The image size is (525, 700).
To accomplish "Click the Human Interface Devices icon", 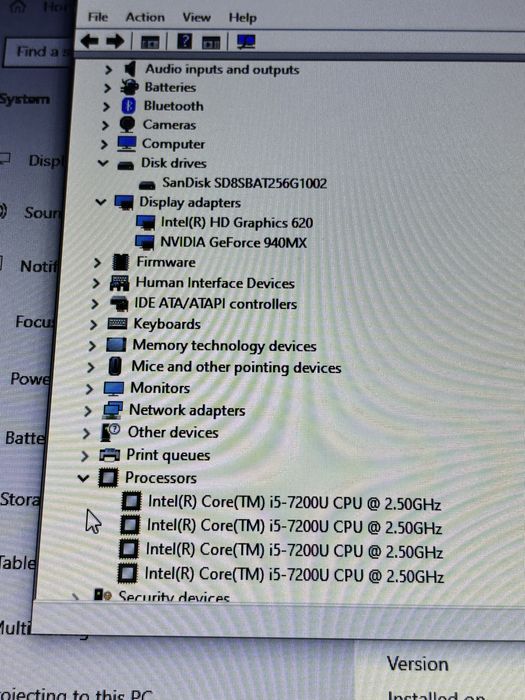I will [120, 283].
